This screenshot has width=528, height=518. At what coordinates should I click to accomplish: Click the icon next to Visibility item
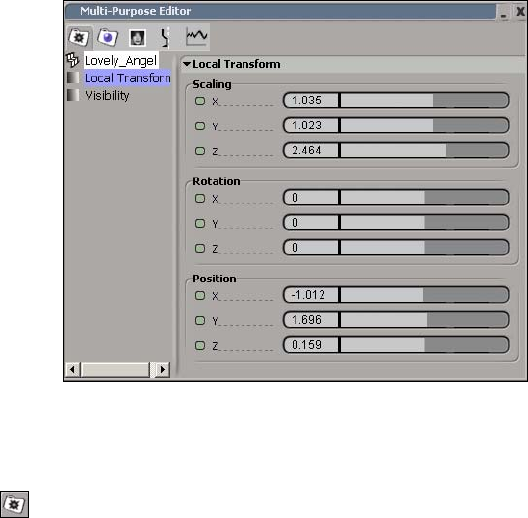tap(73, 95)
